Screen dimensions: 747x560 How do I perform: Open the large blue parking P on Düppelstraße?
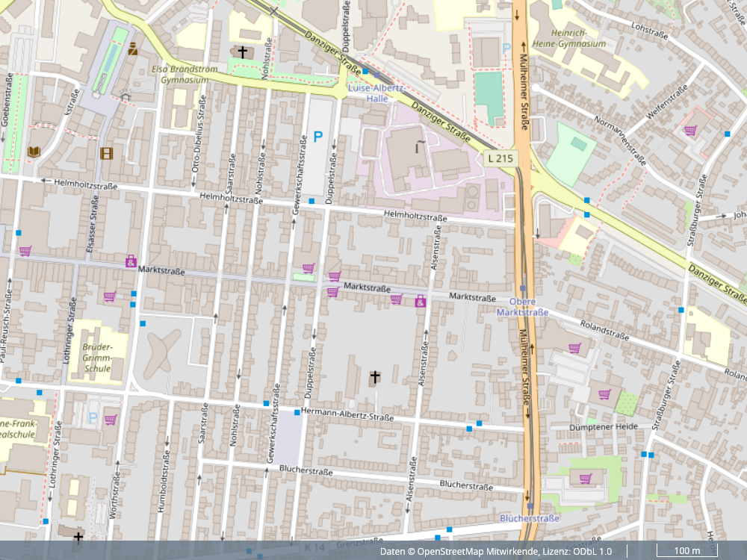coord(318,137)
